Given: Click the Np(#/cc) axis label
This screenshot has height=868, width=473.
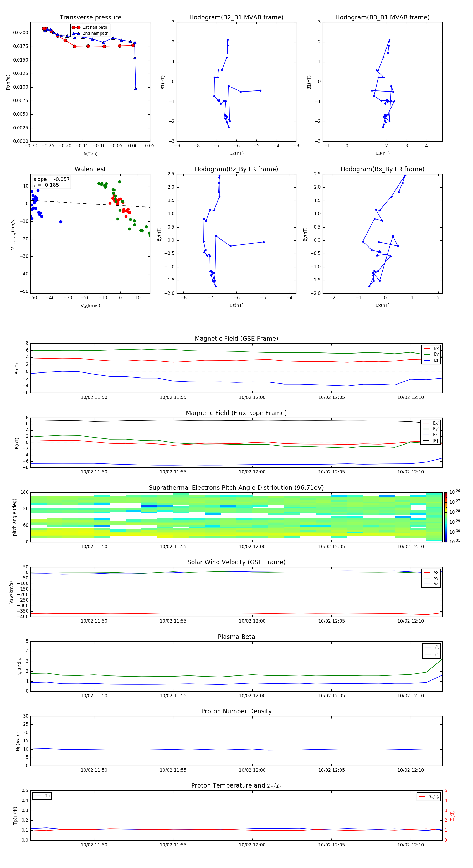Looking at the screenshot, I should (x=18, y=741).
